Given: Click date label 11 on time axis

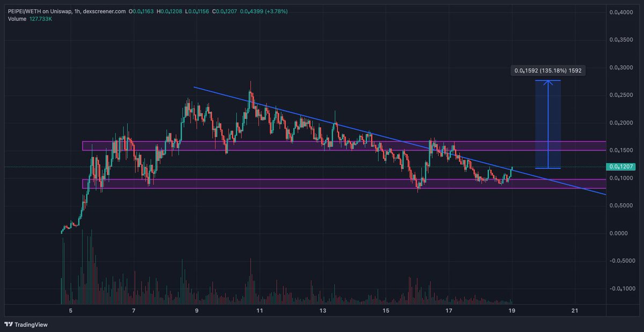Looking at the screenshot, I should point(260,311).
